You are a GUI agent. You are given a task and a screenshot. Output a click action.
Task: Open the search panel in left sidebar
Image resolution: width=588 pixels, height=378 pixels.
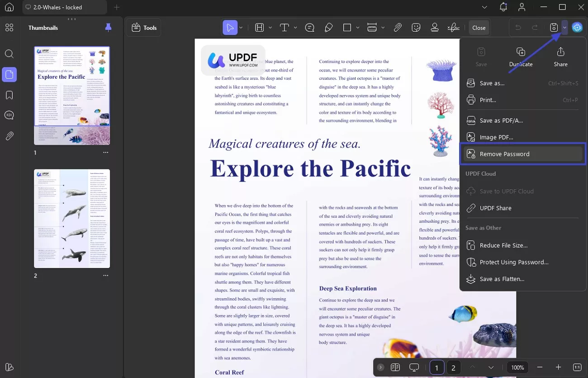click(x=9, y=54)
